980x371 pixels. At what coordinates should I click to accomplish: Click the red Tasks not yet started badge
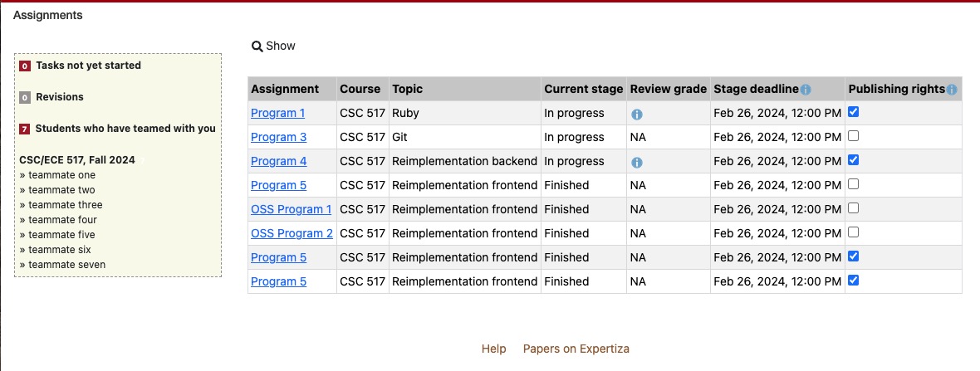[x=25, y=66]
